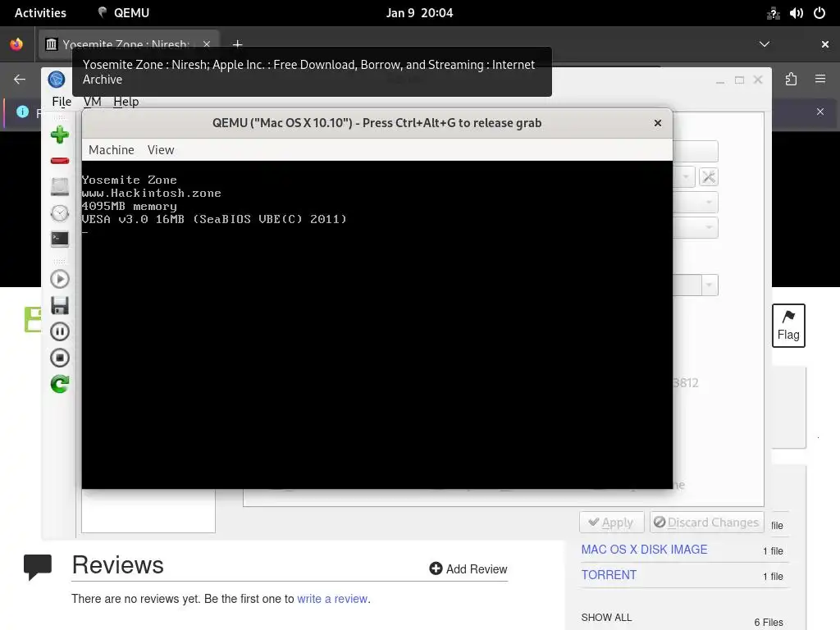Open the Machine menu in QEMU window
This screenshot has height=630, width=840.
(x=112, y=150)
